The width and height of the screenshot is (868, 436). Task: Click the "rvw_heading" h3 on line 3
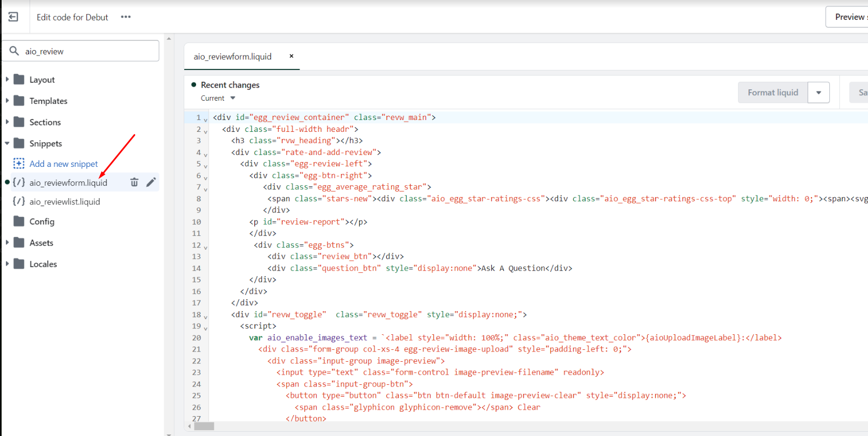coord(297,140)
